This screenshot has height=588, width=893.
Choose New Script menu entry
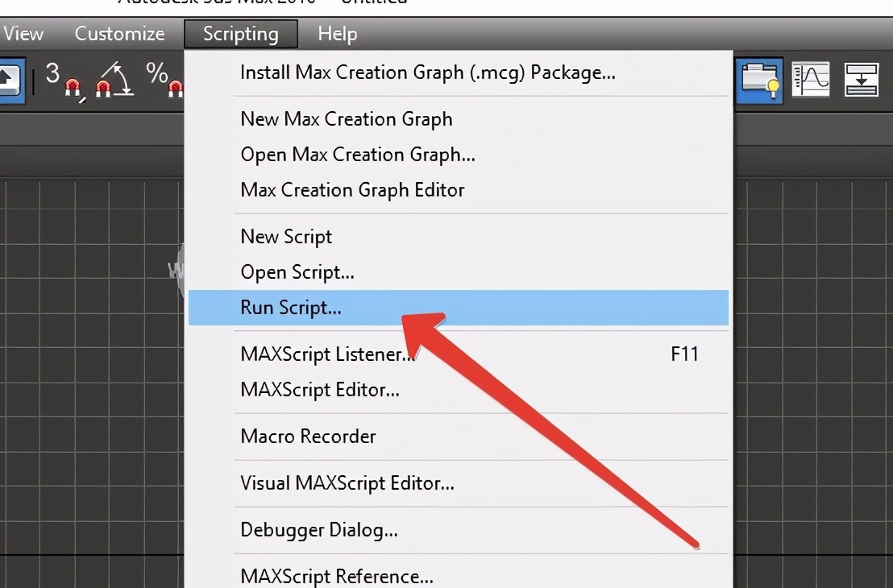286,237
